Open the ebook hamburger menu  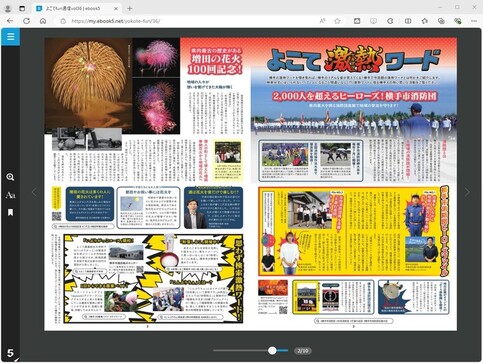[10, 37]
